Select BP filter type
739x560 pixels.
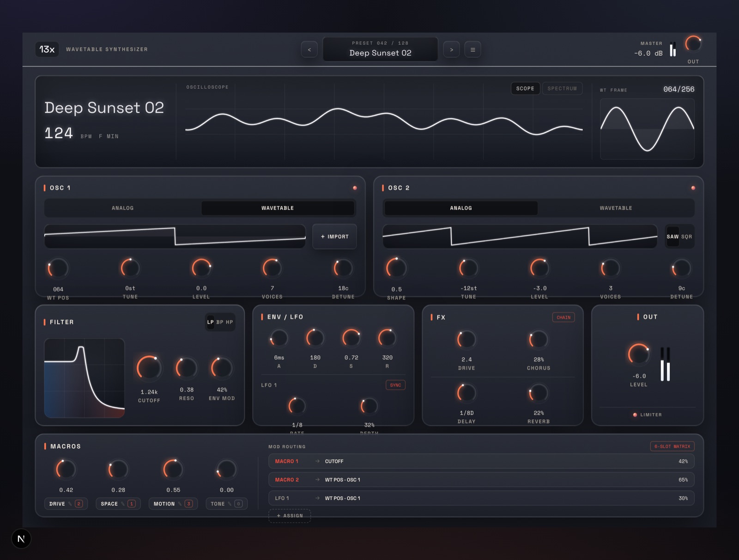coord(220,322)
